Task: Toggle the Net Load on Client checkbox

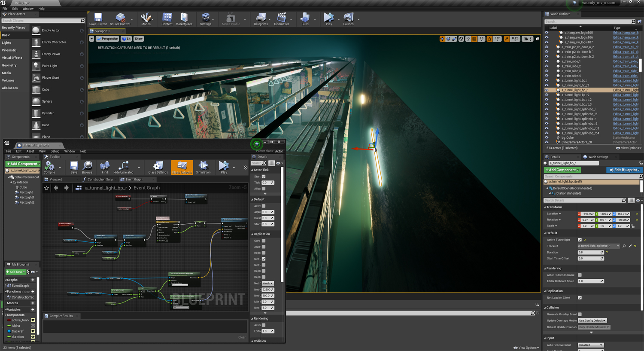Action: pyautogui.click(x=580, y=298)
